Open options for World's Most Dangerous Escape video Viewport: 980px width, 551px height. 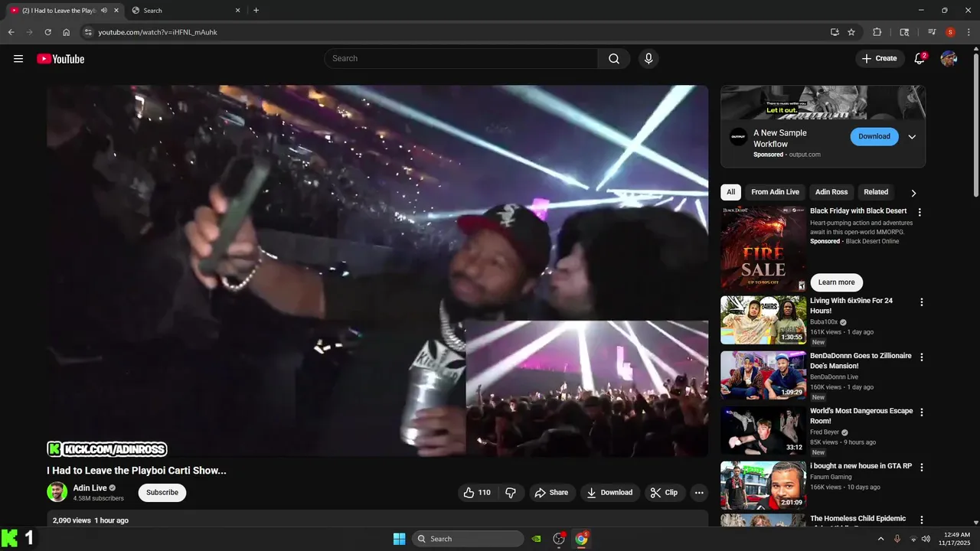pyautogui.click(x=922, y=412)
